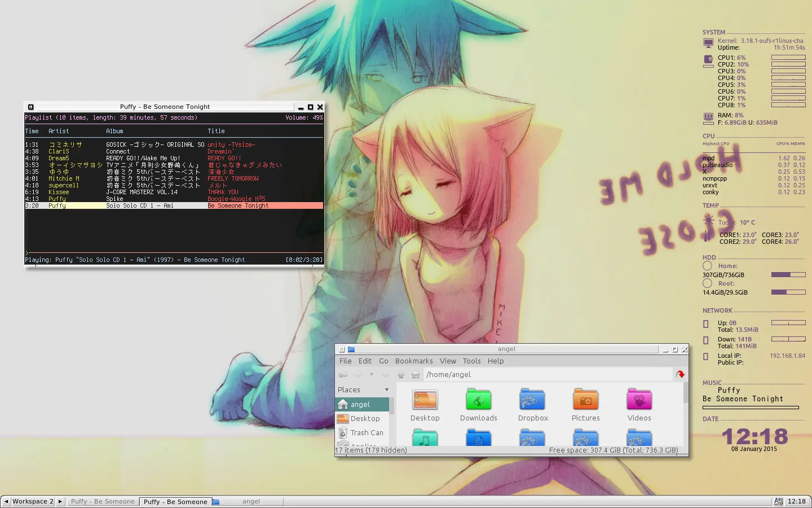
Task: Click keyboard layout icon in system tray
Action: click(778, 501)
